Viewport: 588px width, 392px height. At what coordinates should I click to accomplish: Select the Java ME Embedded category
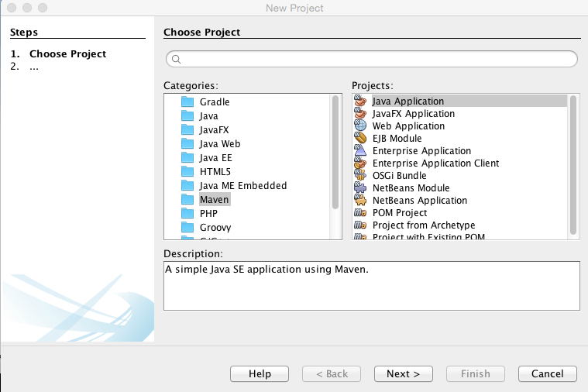click(x=242, y=185)
